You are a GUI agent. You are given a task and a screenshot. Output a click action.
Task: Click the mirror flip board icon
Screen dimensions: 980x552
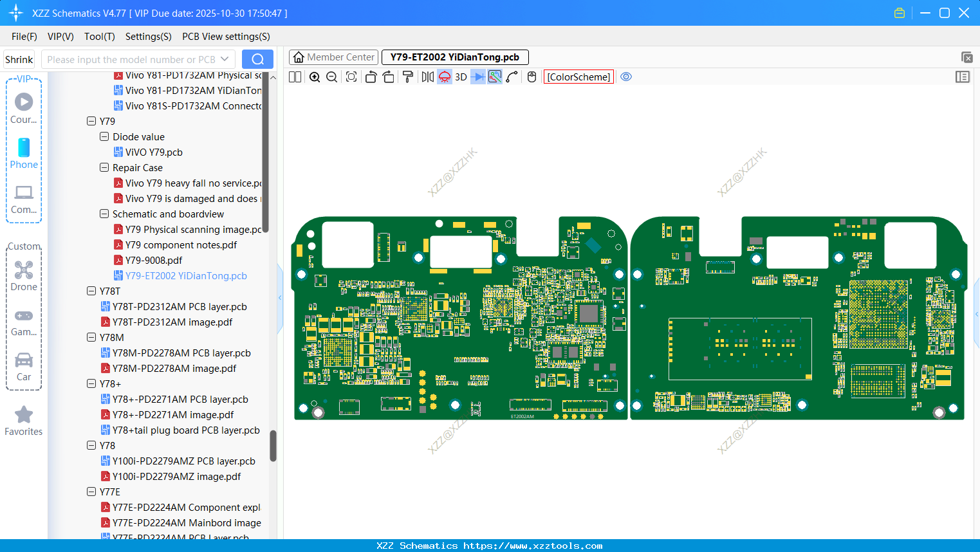(427, 77)
